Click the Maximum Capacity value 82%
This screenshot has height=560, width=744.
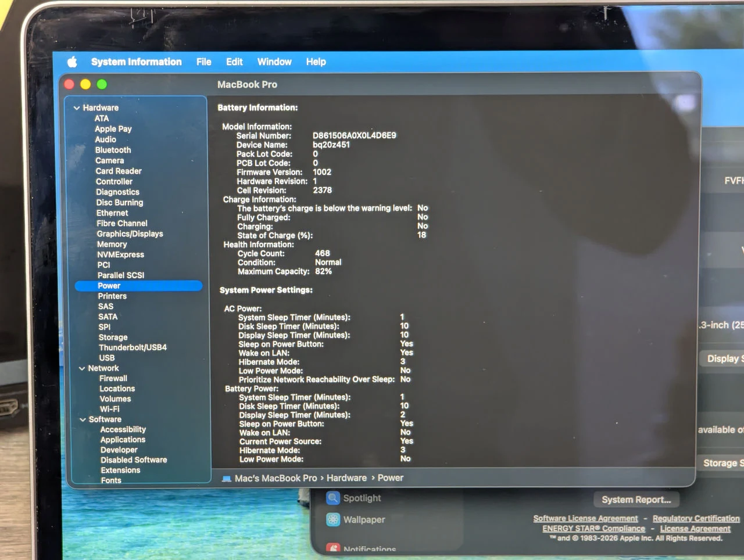323,271
